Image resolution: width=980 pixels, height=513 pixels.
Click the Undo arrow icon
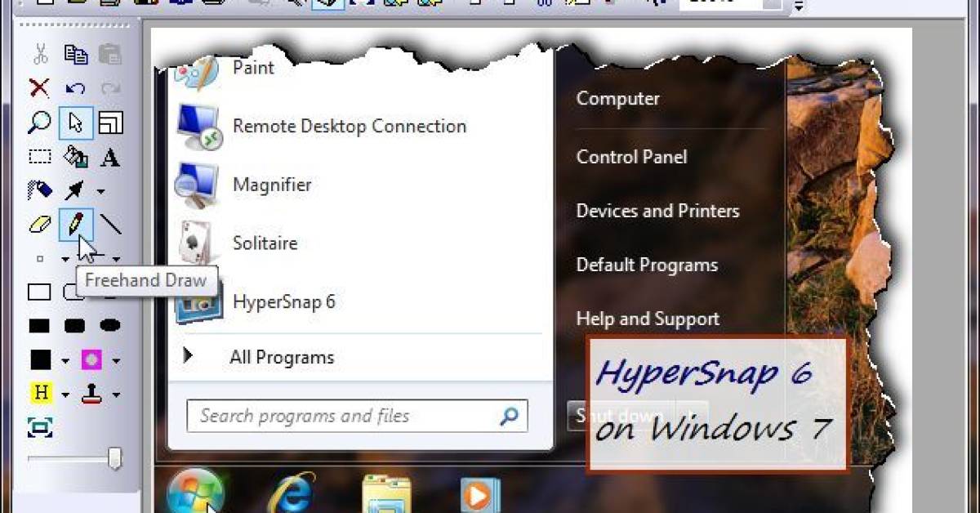75,88
